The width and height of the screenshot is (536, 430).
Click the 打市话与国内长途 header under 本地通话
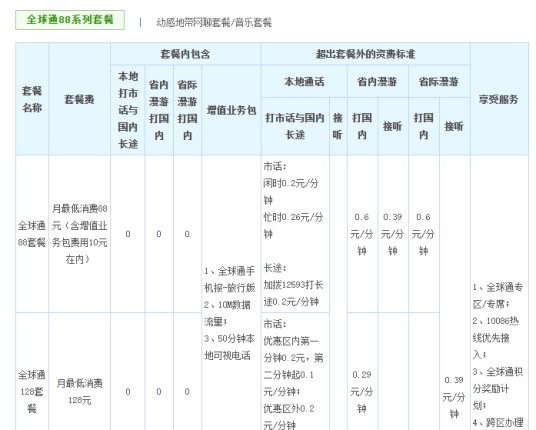[x=295, y=126]
